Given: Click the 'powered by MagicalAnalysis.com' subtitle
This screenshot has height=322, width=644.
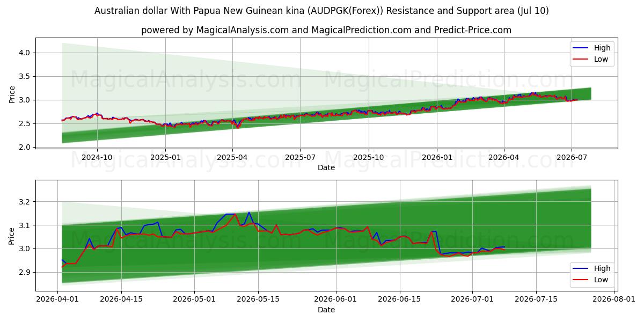Looking at the screenshot, I should click(x=326, y=30).
